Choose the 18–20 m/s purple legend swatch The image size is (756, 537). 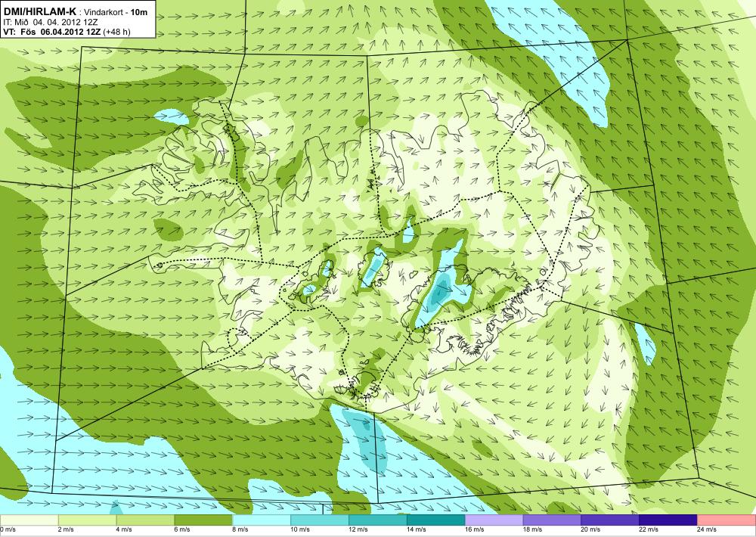552,520
